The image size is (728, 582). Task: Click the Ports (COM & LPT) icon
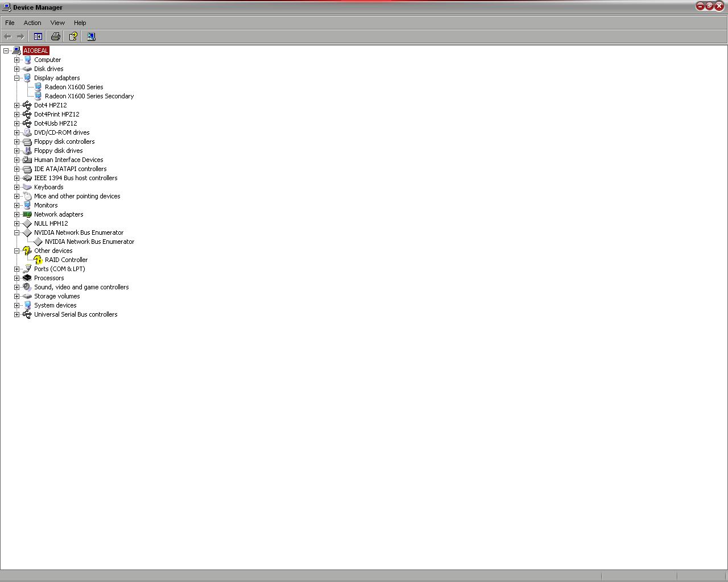click(27, 269)
